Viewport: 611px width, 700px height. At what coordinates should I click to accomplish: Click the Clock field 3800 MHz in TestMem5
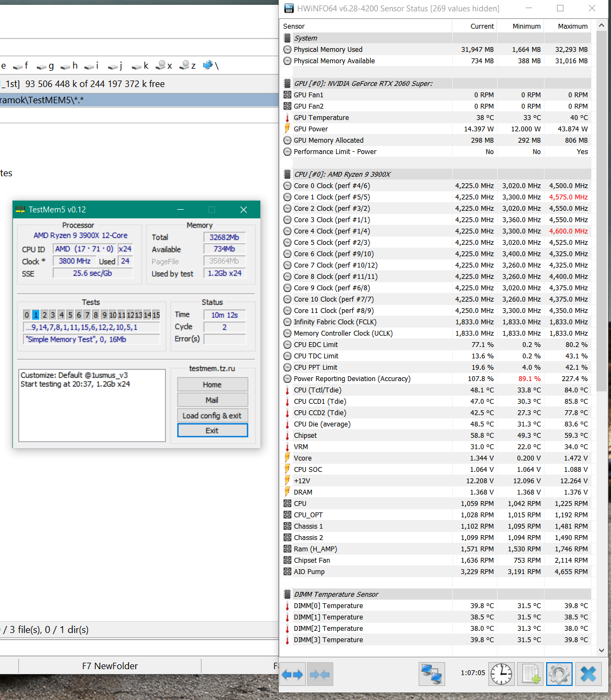click(75, 261)
